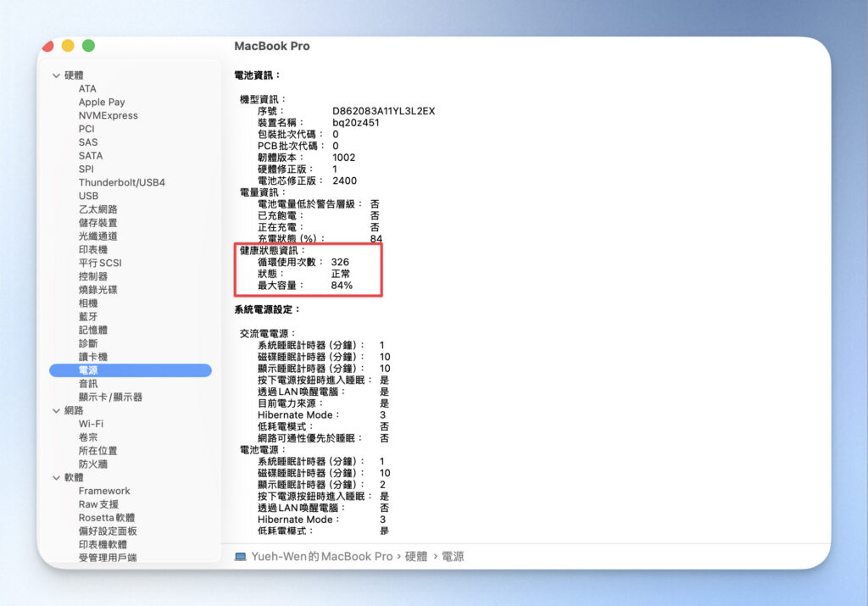Select 光纖通道 sidebar entry
868x606 pixels.
tap(98, 236)
